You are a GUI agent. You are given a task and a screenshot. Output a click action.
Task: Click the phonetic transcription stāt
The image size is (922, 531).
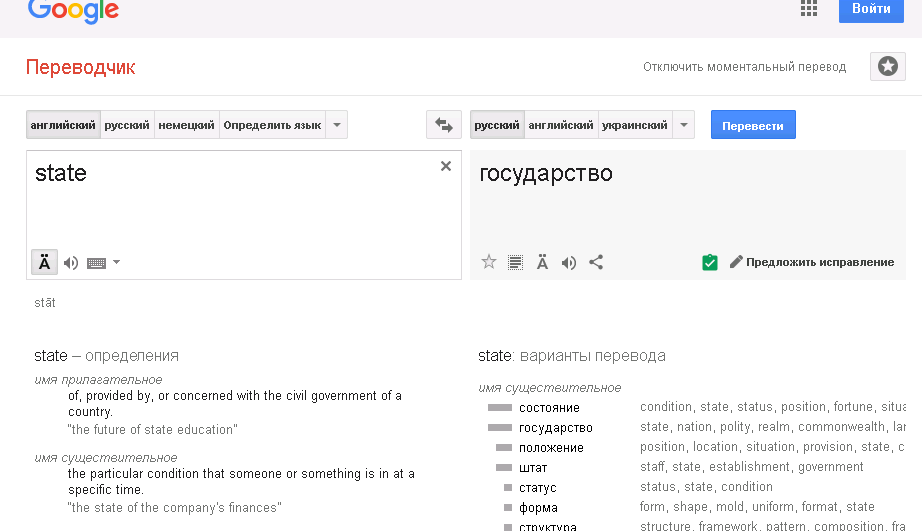point(45,303)
